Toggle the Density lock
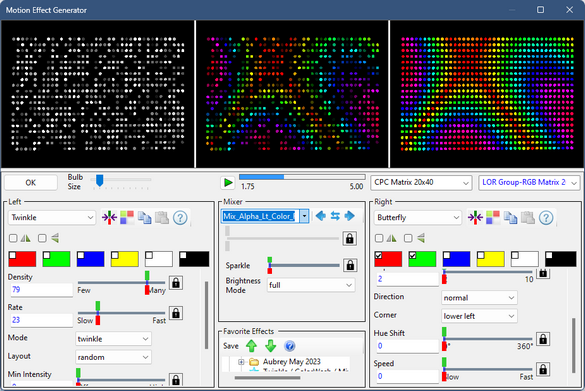Image resolution: width=585 pixels, height=391 pixels. 176,283
